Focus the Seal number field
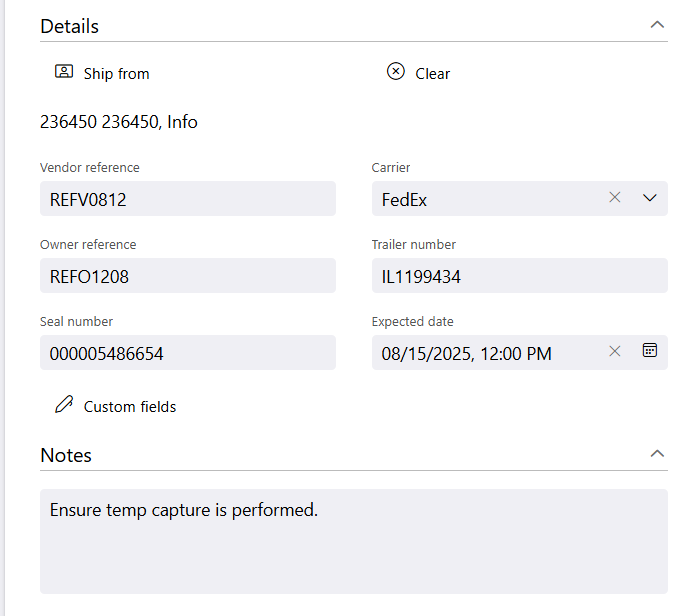Viewport: 696px width, 616px height. [188, 353]
